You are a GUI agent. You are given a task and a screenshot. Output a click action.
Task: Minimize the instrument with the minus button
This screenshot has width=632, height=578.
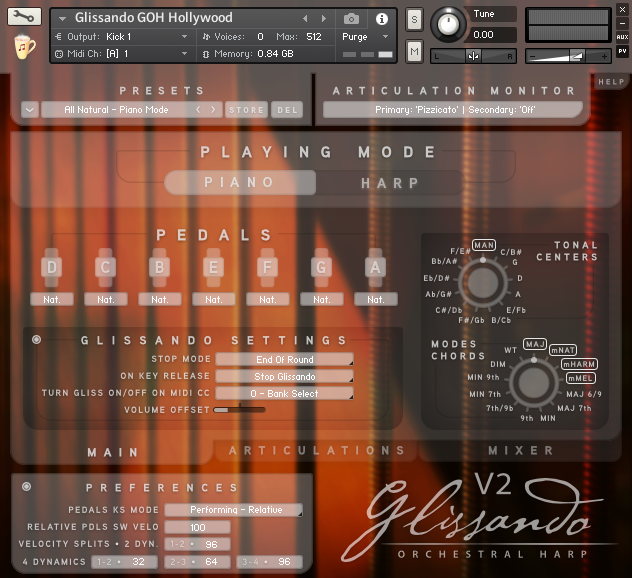[x=622, y=23]
